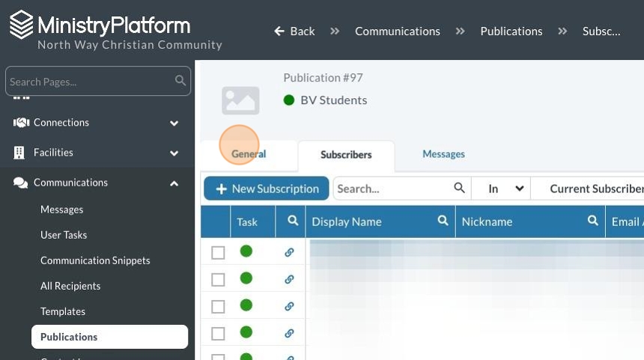Open the In search-scope dropdown
The image size is (644, 360).
pyautogui.click(x=501, y=189)
